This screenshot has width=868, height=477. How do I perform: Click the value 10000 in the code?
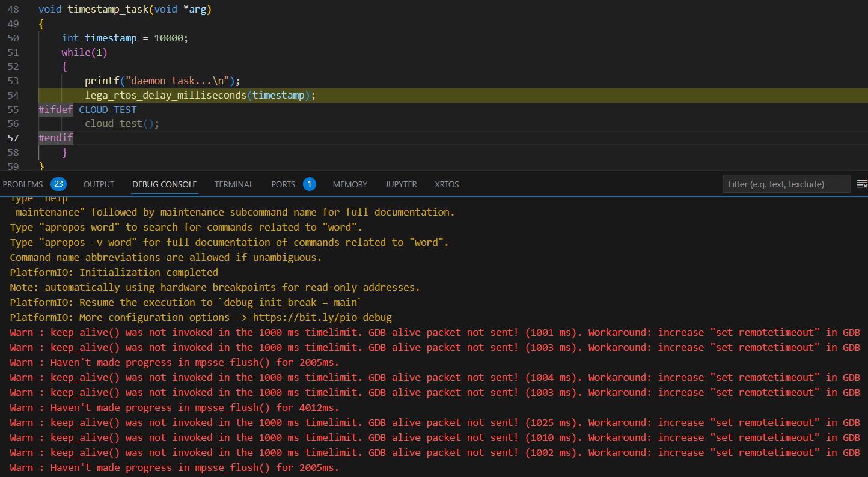(x=168, y=38)
